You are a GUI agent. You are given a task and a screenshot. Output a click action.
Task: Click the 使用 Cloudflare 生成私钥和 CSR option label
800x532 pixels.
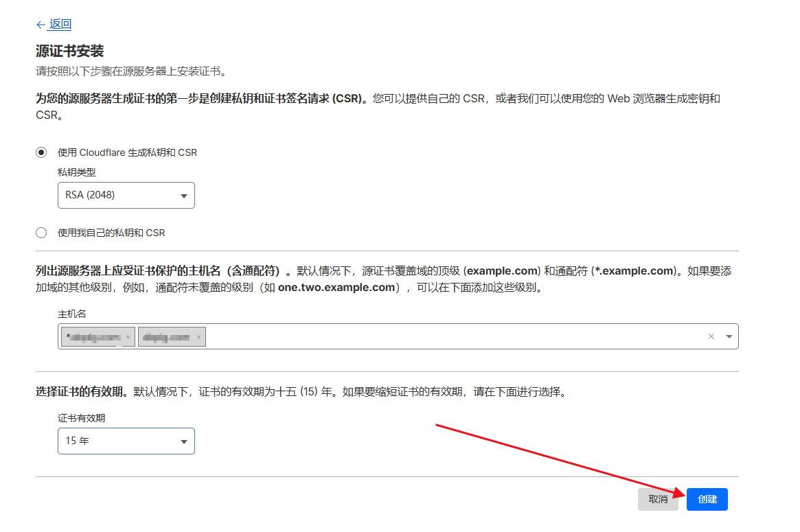tap(127, 152)
